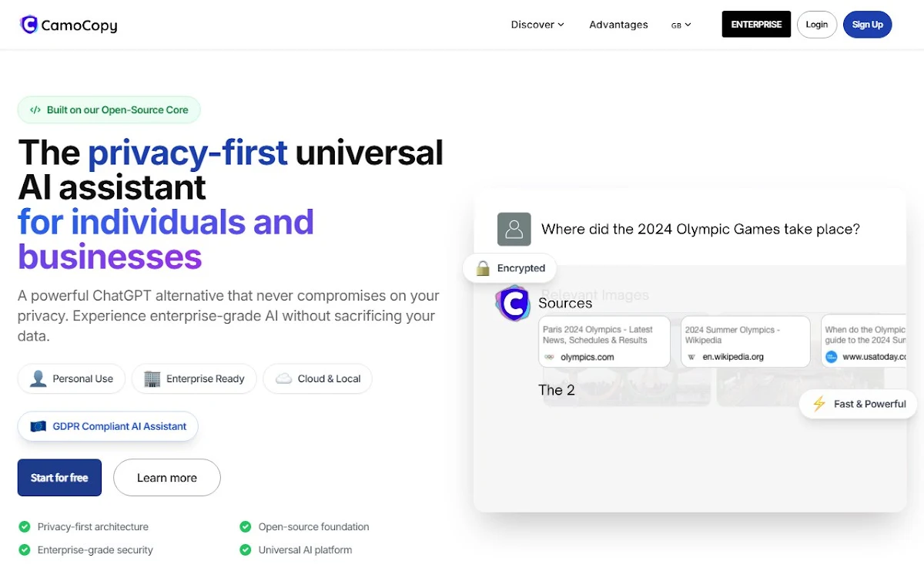Click the usatoday.com blue favicon
This screenshot has height=578, width=924.
[831, 357]
